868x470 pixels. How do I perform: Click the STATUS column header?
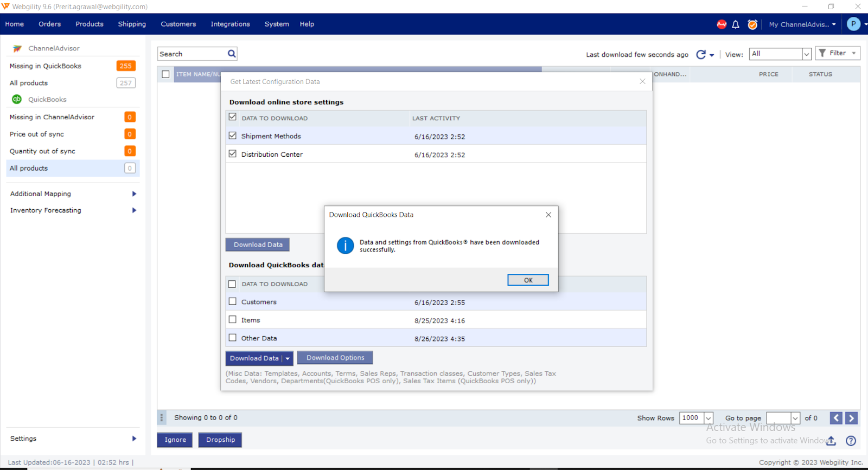820,74
